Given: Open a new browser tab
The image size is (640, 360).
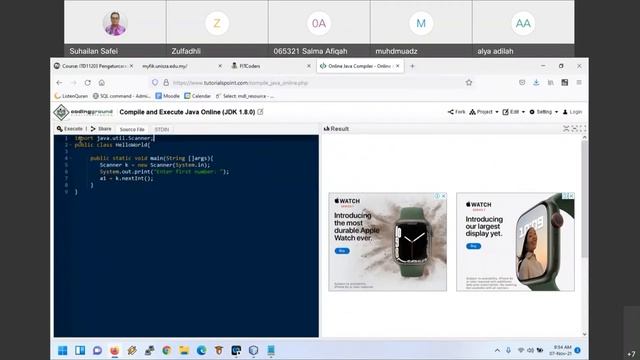Looking at the screenshot, I should [x=412, y=66].
